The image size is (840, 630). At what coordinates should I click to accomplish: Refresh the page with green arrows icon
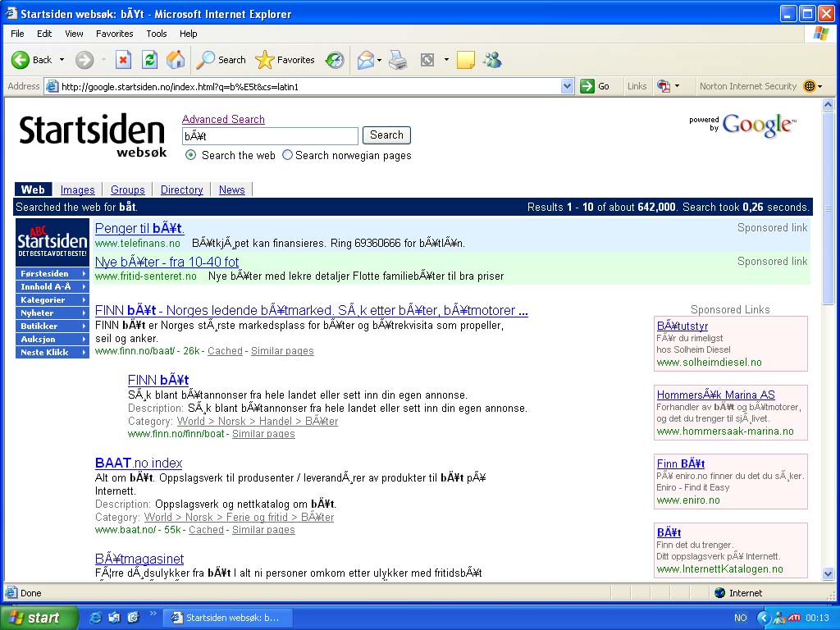coord(149,60)
